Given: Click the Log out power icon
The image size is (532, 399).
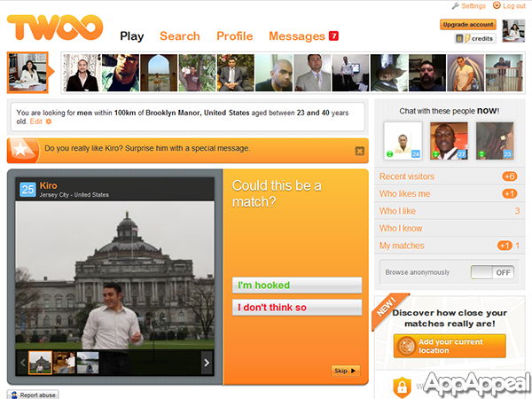Looking at the screenshot, I should pos(496,6).
